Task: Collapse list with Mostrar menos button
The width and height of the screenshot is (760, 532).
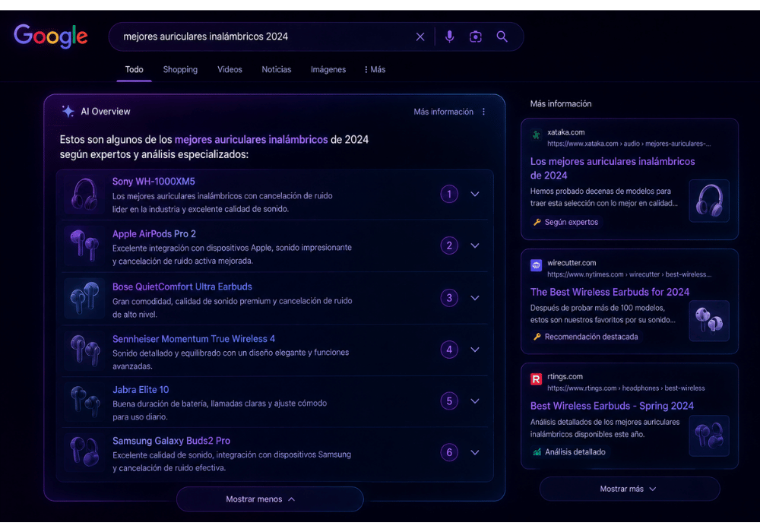Action: click(270, 499)
